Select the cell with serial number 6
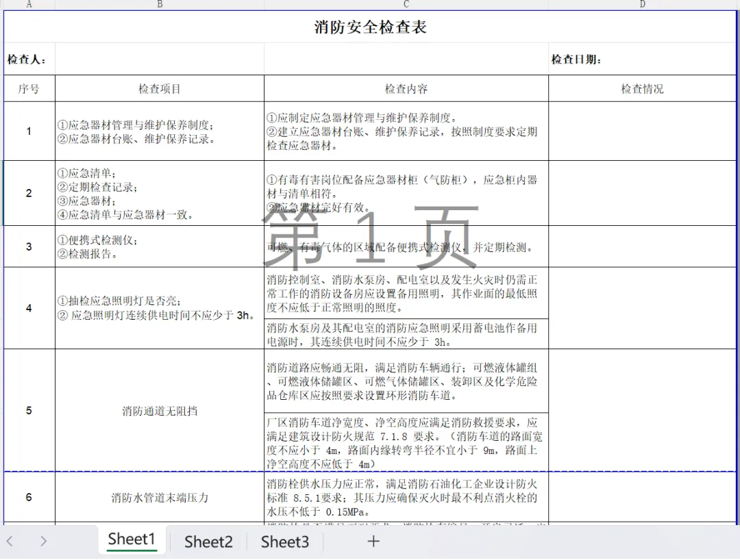Screen dimensions: 740x560 coord(29,497)
